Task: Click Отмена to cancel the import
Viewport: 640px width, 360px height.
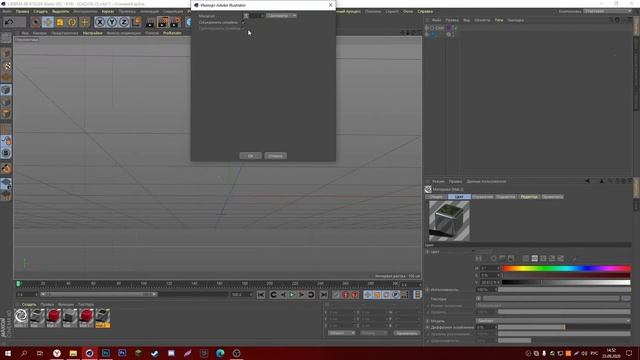Action: tap(276, 156)
